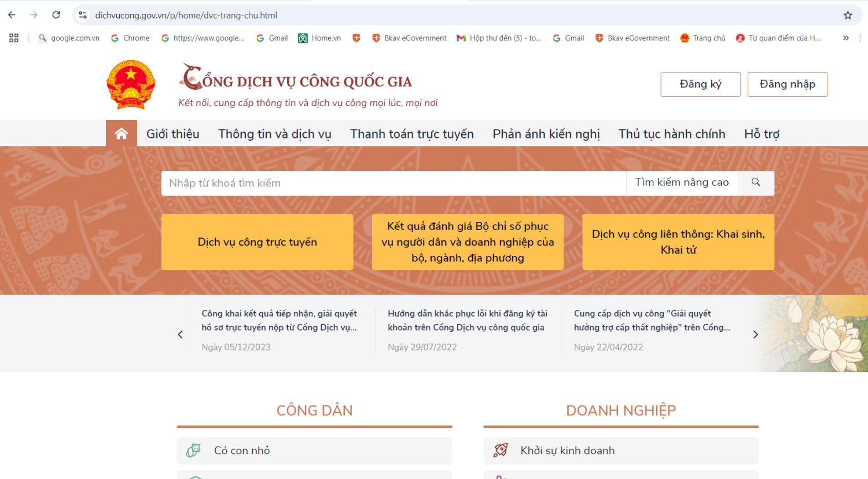The image size is (868, 479).
Task: Open Dịch vụ công trực tuyến tile
Action: click(258, 242)
